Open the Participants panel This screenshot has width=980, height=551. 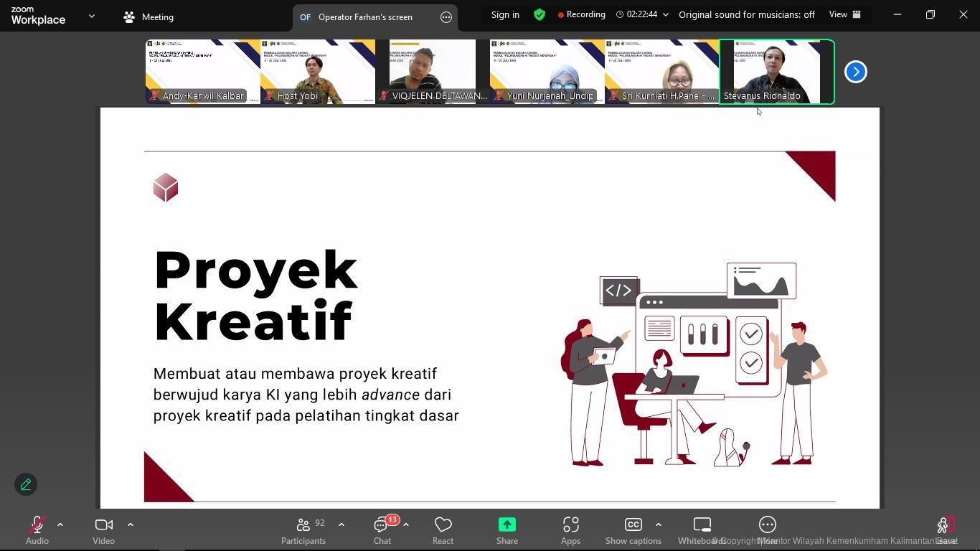(303, 530)
